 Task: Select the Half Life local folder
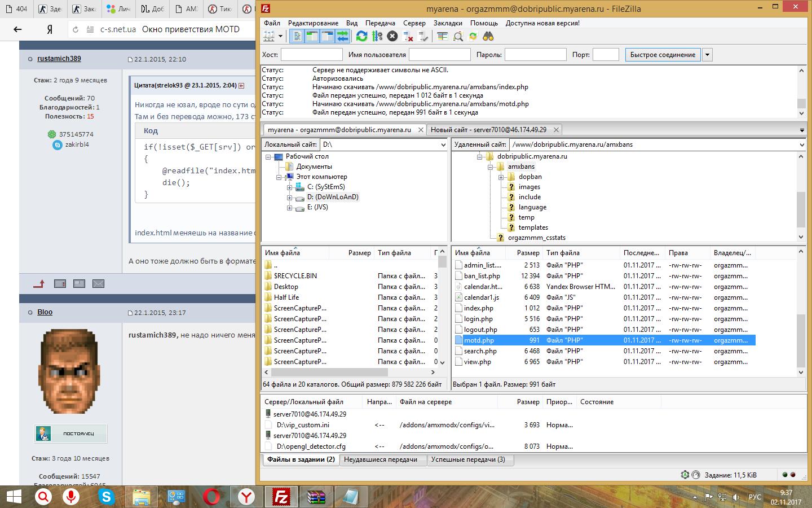[x=286, y=297]
